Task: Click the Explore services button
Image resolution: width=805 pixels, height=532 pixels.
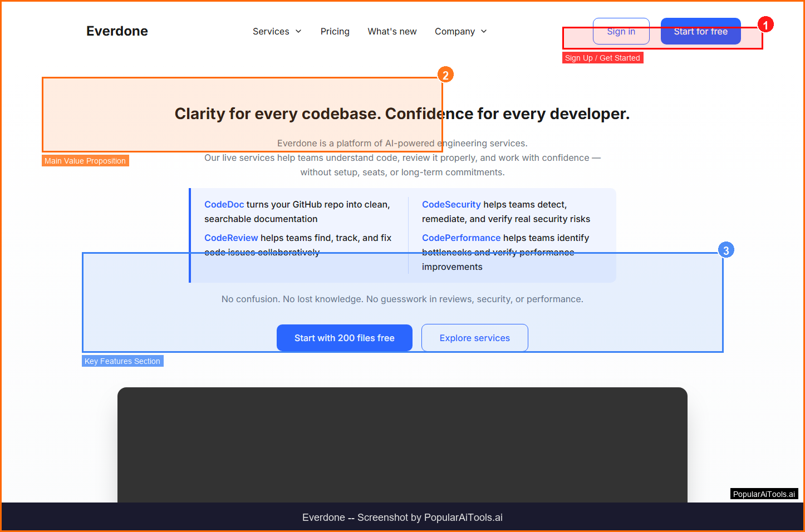Action: pos(474,338)
